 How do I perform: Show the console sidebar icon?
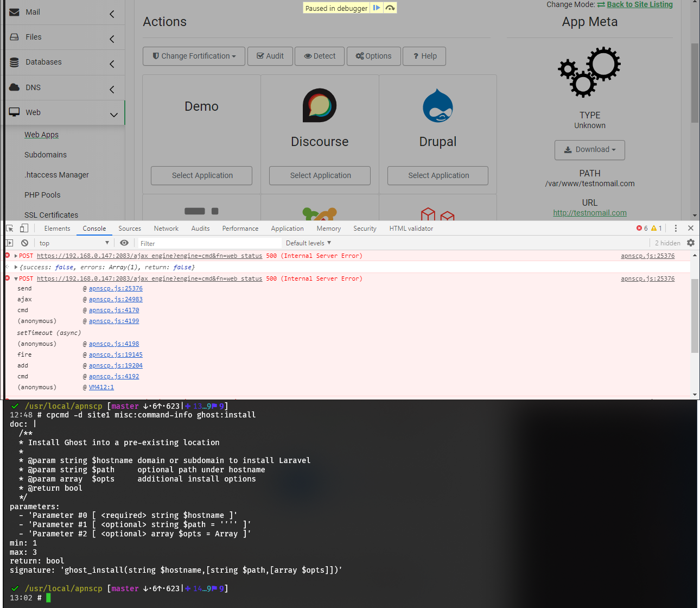point(9,243)
